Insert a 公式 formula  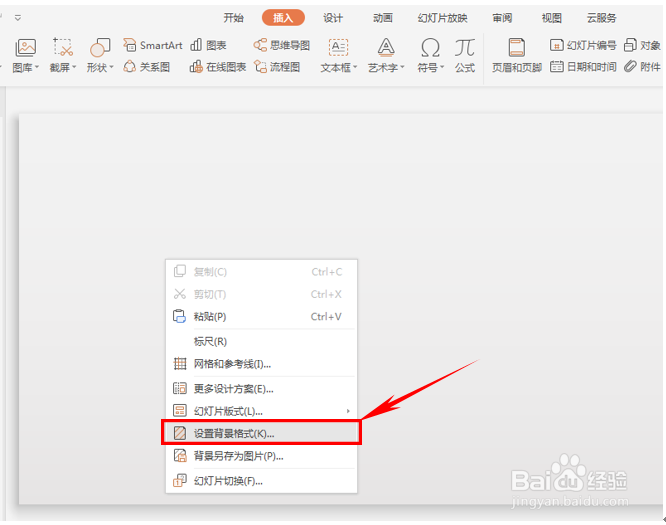(x=465, y=55)
